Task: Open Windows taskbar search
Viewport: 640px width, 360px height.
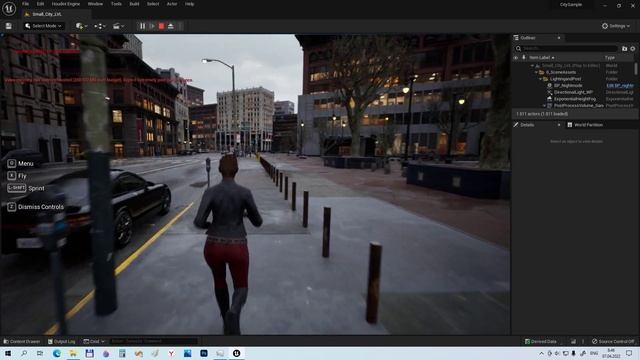Action: 24,353
